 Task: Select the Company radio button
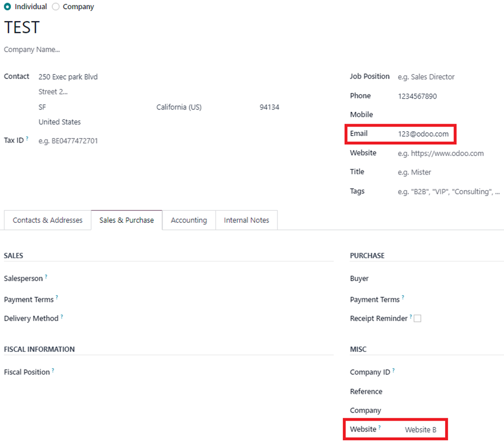(x=56, y=6)
